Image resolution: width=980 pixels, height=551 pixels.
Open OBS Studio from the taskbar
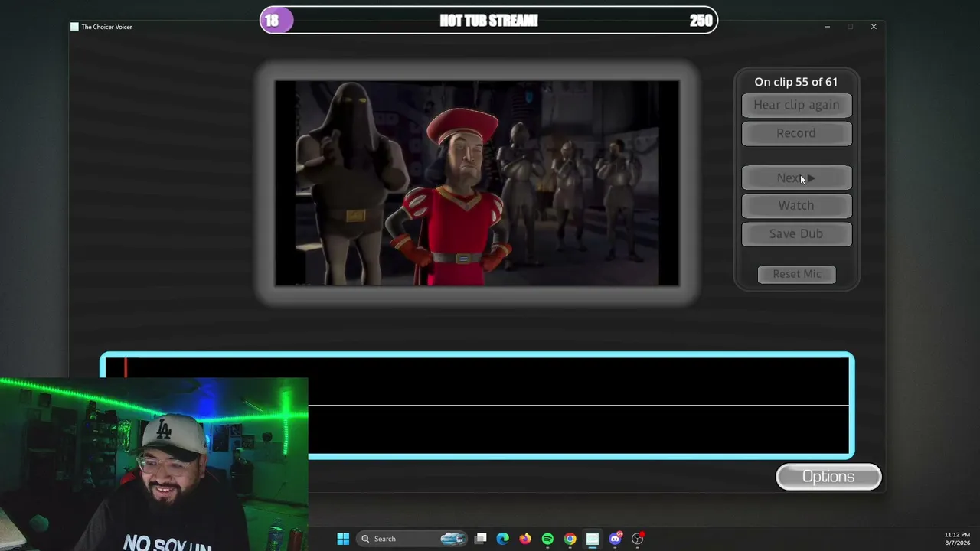(x=637, y=539)
